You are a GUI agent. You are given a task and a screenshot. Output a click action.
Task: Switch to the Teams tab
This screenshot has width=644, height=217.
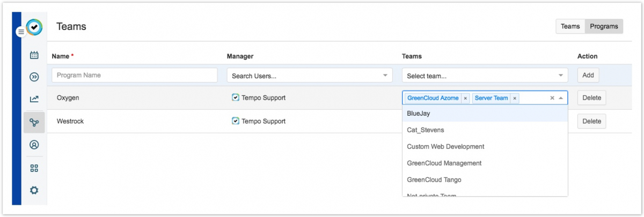point(570,26)
